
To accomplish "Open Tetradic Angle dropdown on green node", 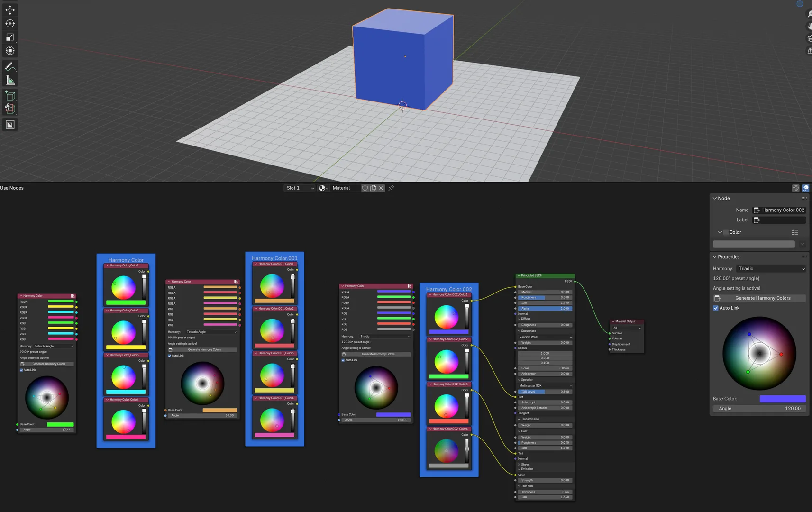I will coord(54,346).
